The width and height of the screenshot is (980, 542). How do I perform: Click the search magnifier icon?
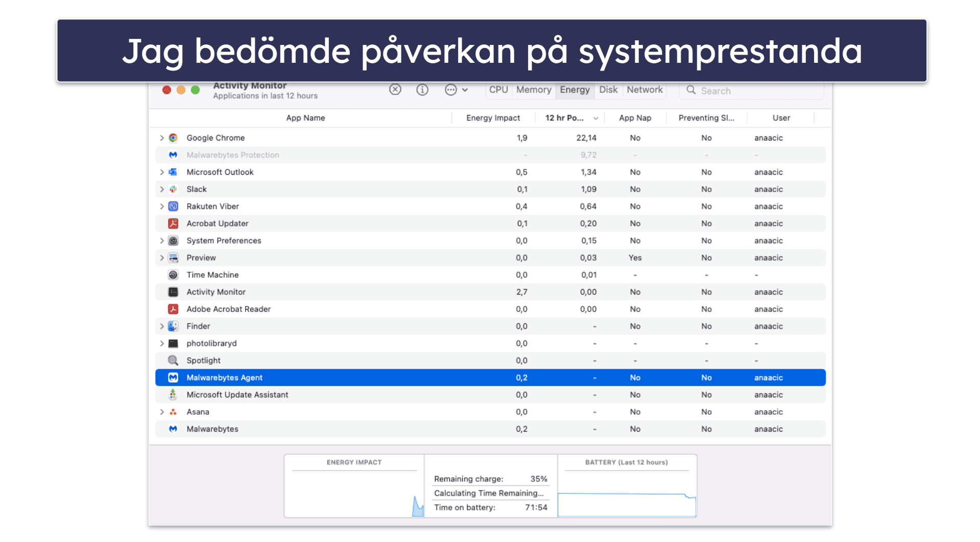(691, 90)
